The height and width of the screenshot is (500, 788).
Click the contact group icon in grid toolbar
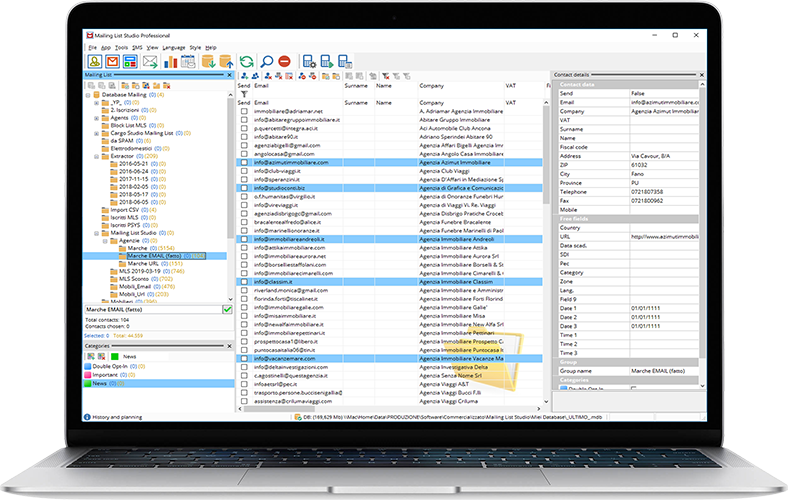pos(255,76)
